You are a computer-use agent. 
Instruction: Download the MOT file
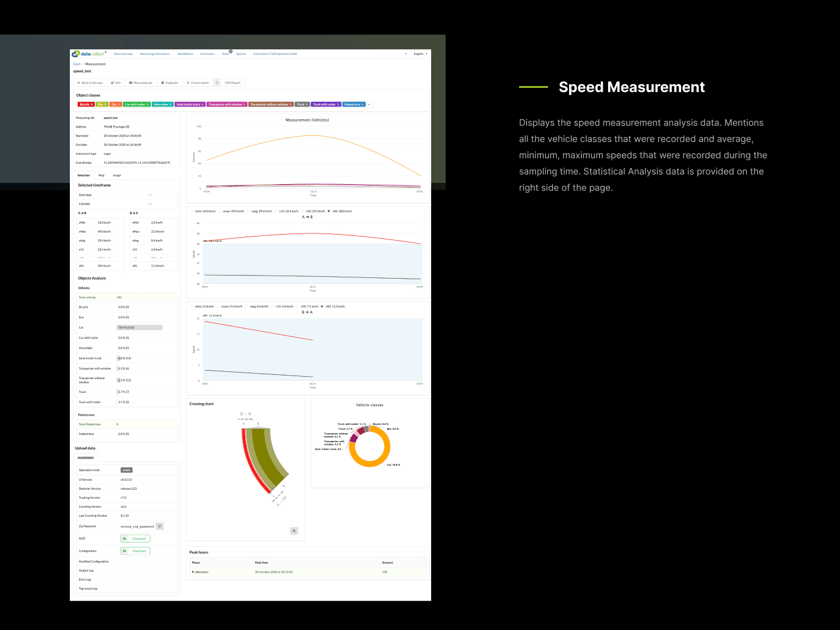click(x=135, y=539)
